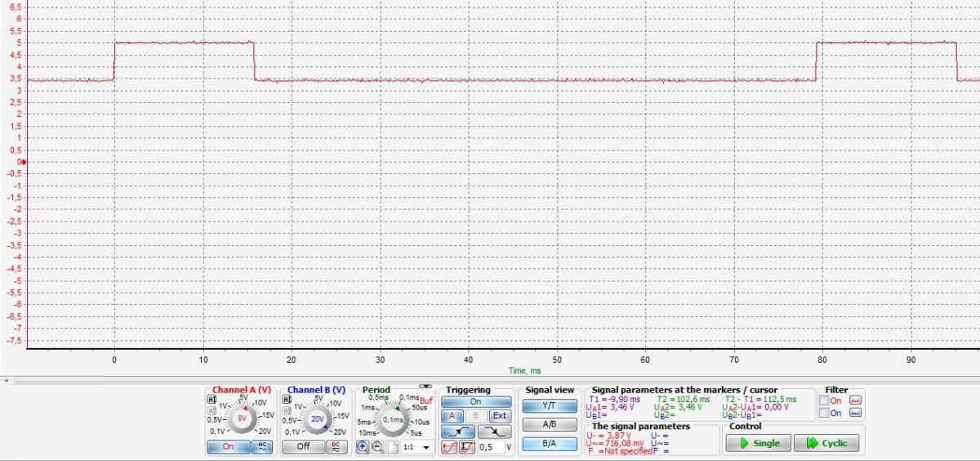This screenshot has width=980, height=461.
Task: Set Channel B range to 15V label
Action: (343, 415)
